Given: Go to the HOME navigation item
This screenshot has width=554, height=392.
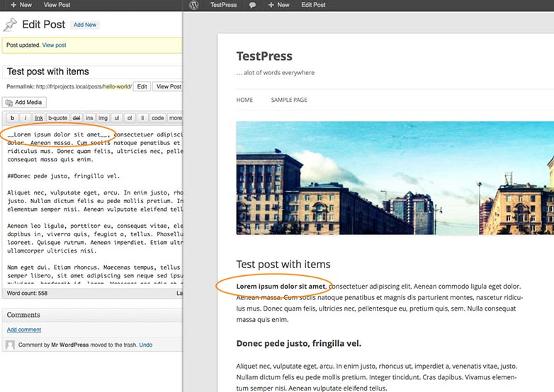Looking at the screenshot, I should coord(244,100).
